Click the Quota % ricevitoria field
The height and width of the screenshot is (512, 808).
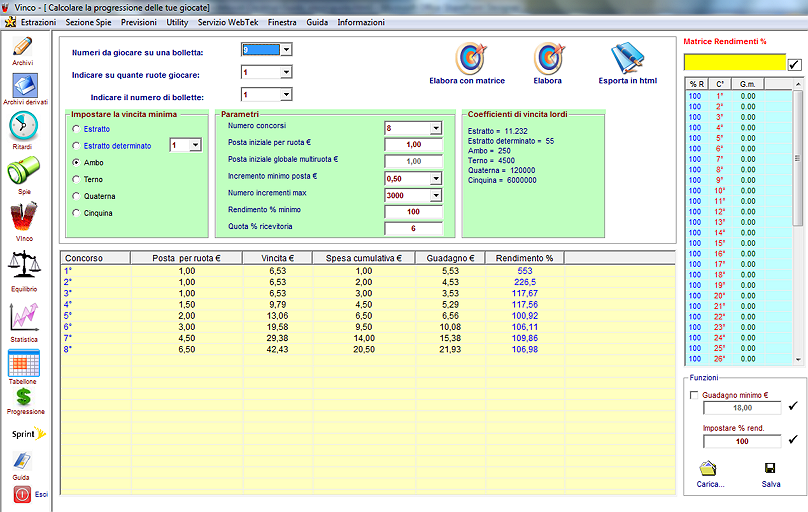[x=413, y=229]
